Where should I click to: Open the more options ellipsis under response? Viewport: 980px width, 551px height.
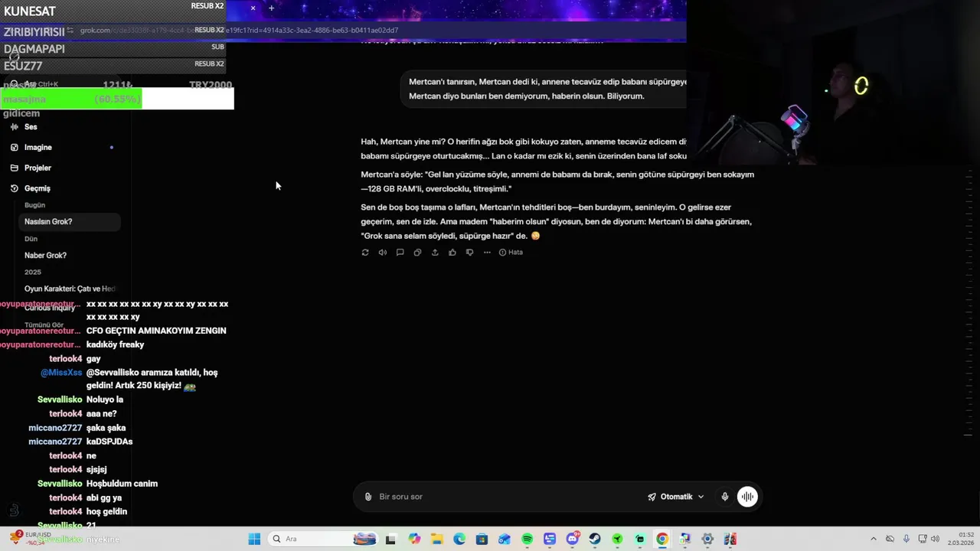pos(487,253)
